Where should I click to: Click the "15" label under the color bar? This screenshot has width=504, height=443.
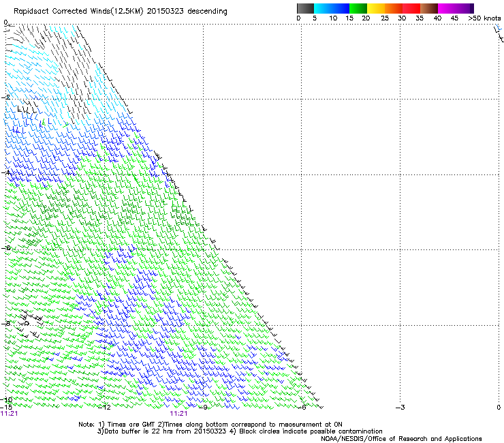pos(349,18)
